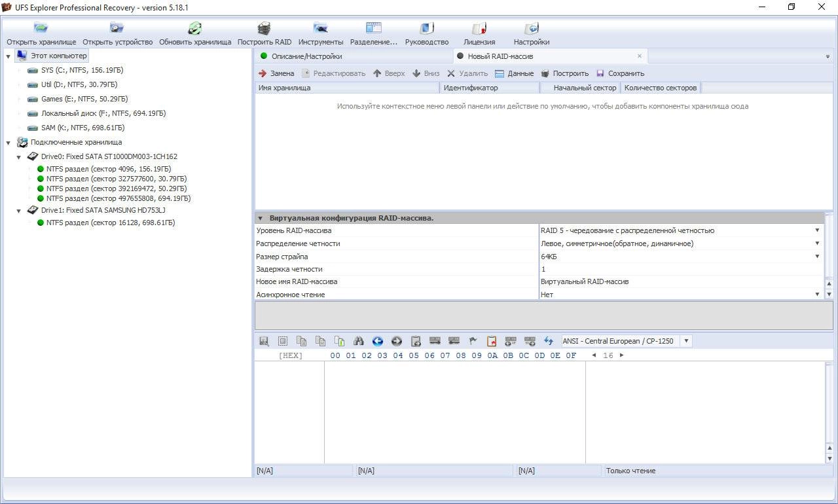This screenshot has height=504, width=838.
Task: Collapse the Виртуальная конфигурация RAID-массива section
Action: (x=260, y=218)
